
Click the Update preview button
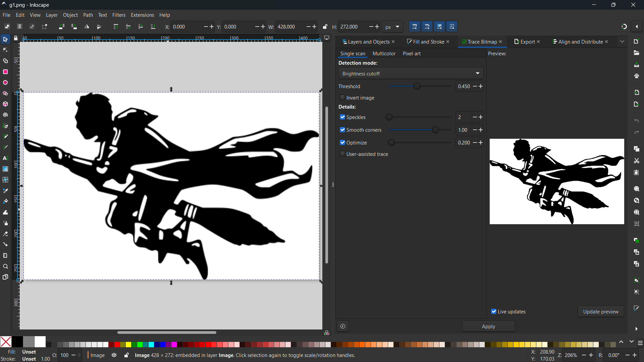point(600,312)
